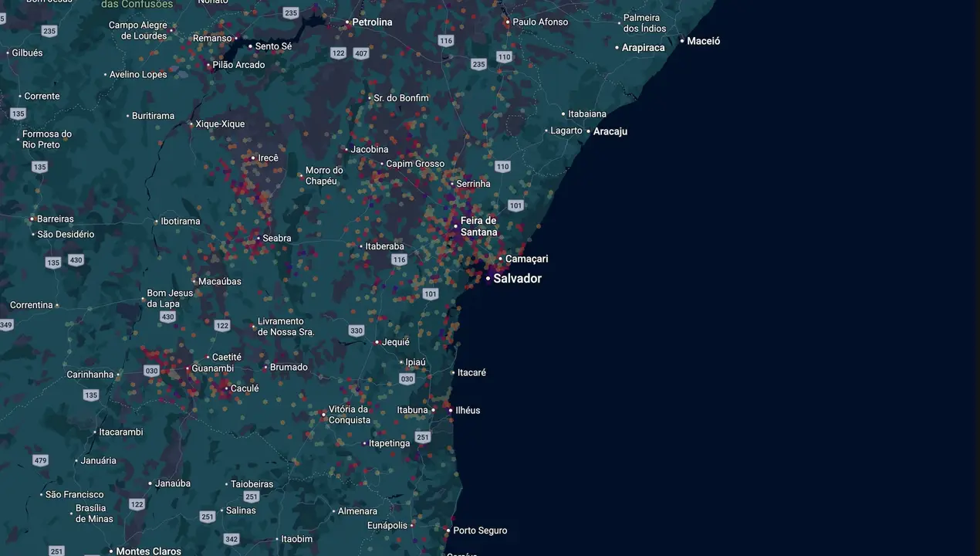Click the road 116 shield near Petrolina
Screen dimensions: 980x556
(445, 40)
